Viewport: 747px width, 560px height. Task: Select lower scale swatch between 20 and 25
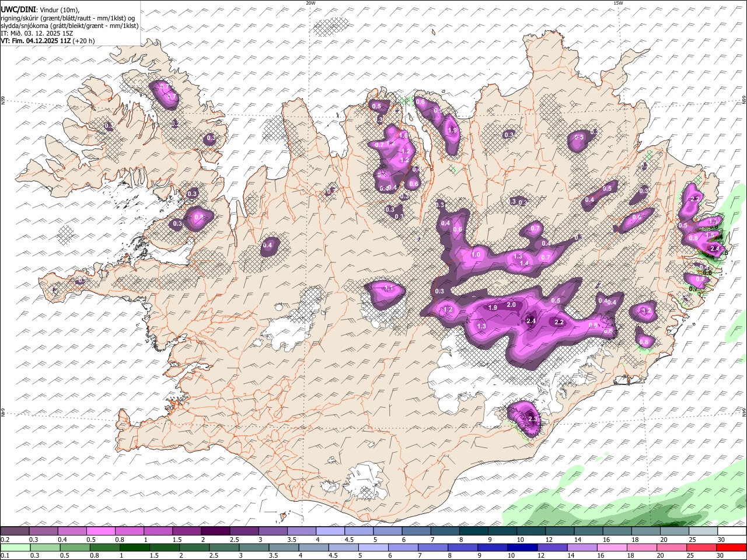pos(672,547)
